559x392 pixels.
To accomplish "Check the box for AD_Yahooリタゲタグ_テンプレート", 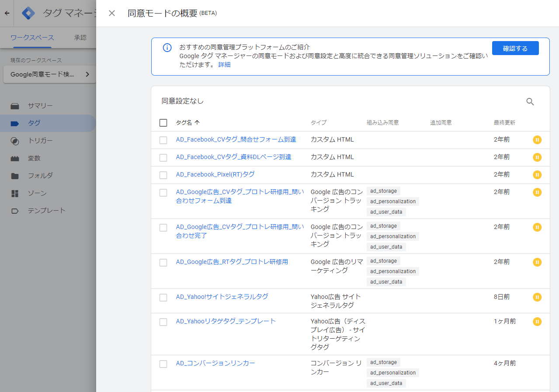I will pyautogui.click(x=163, y=322).
